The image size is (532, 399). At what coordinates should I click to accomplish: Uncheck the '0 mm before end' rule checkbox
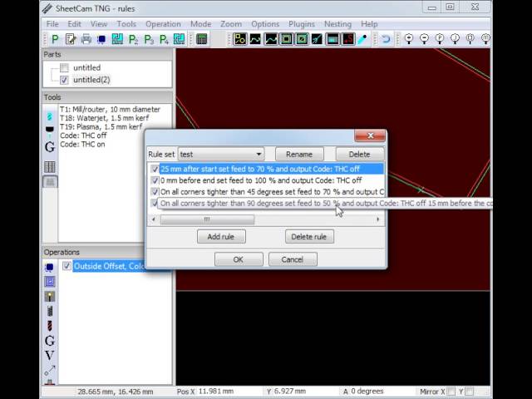[x=155, y=180]
